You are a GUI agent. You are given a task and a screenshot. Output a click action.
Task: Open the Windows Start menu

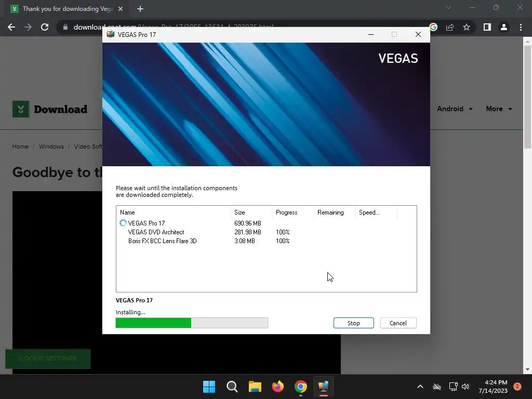coord(209,387)
